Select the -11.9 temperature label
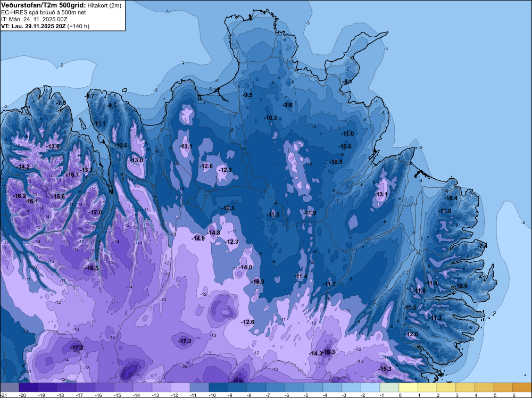 click(310, 213)
